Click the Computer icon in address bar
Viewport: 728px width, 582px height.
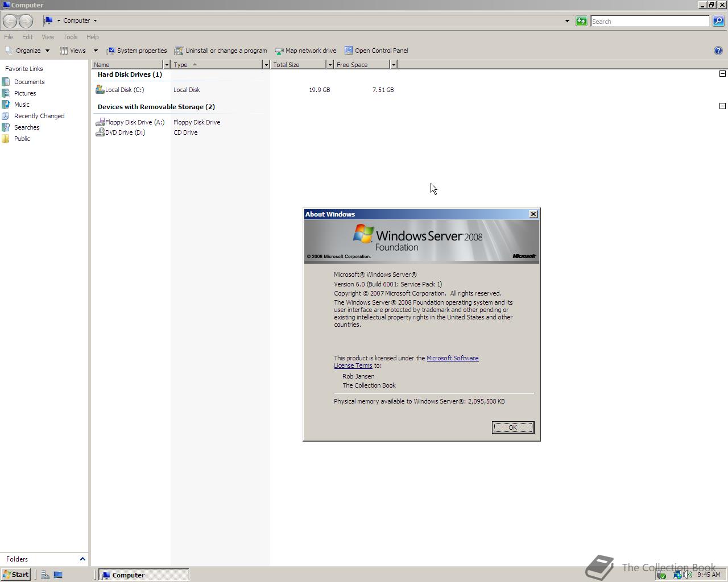[x=48, y=20]
